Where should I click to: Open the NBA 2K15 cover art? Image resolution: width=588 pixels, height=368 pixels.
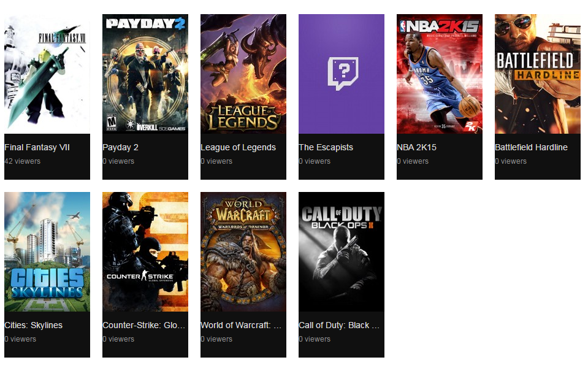[x=440, y=74]
